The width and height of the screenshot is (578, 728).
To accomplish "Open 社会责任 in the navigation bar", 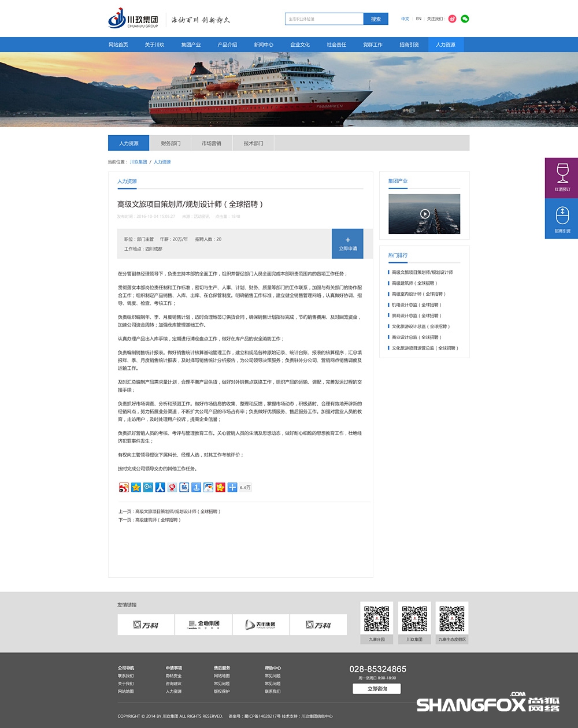I will (x=336, y=44).
